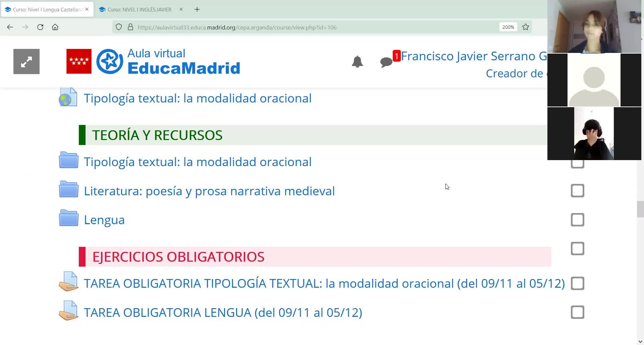Go back to the previous page
This screenshot has width=644, height=345.
10,27
